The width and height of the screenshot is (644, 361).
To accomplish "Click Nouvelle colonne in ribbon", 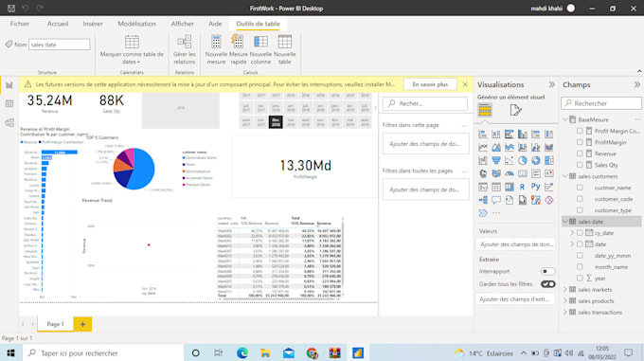I will point(260,49).
